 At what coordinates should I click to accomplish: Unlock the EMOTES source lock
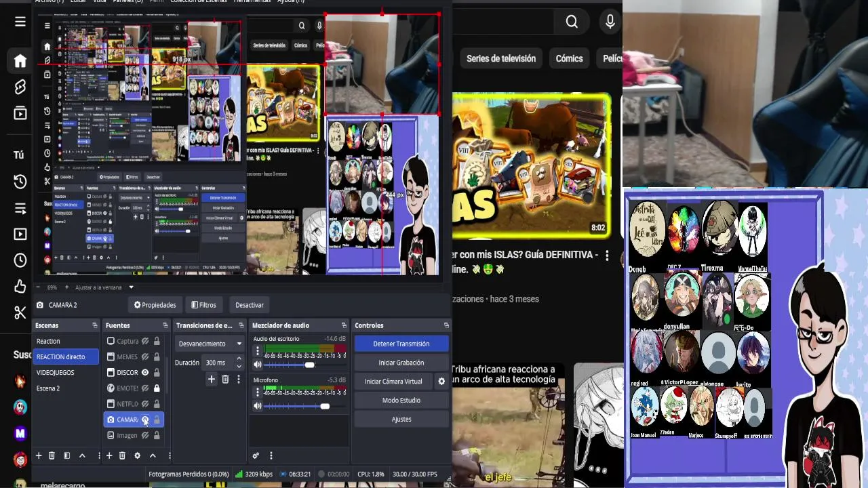coord(157,388)
